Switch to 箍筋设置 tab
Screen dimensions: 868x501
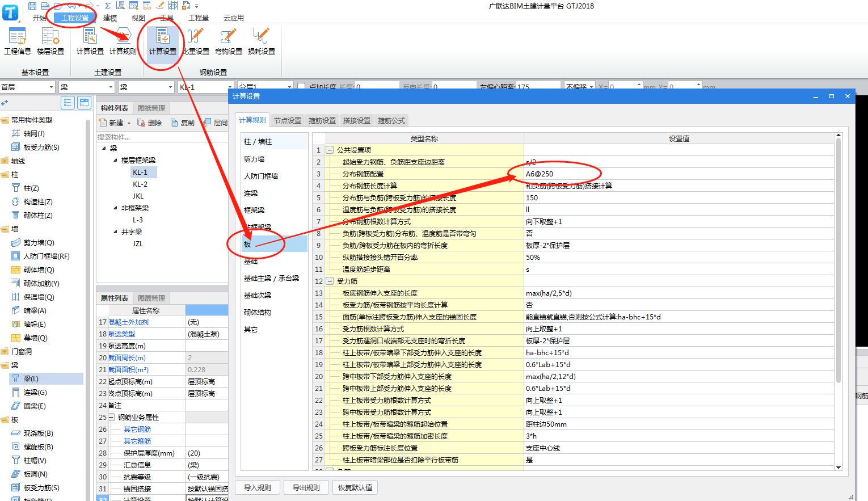[x=322, y=120]
